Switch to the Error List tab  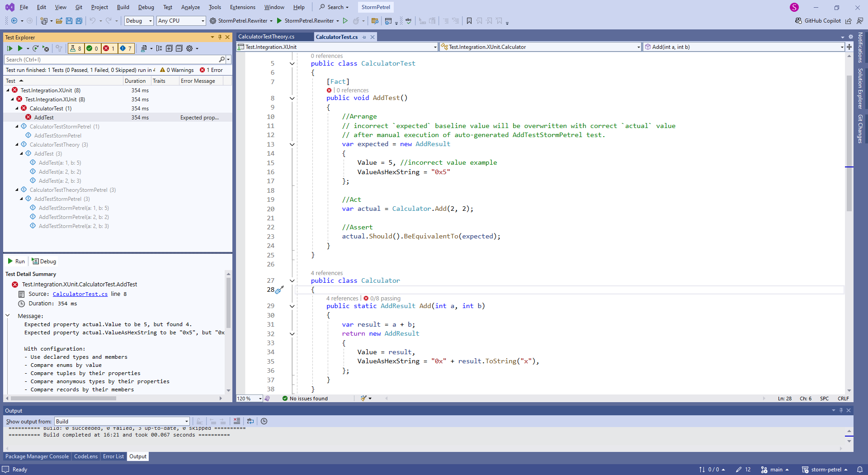click(x=113, y=456)
